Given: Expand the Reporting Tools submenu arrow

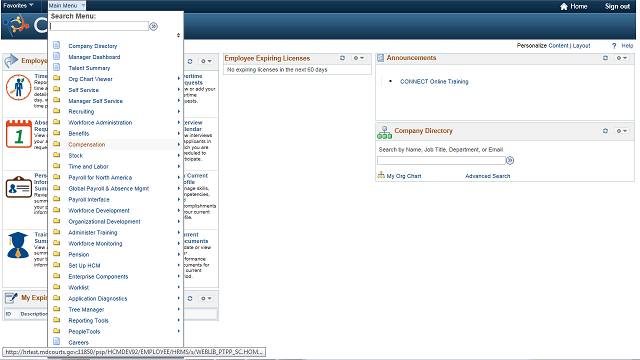Looking at the screenshot, I should coord(179,320).
